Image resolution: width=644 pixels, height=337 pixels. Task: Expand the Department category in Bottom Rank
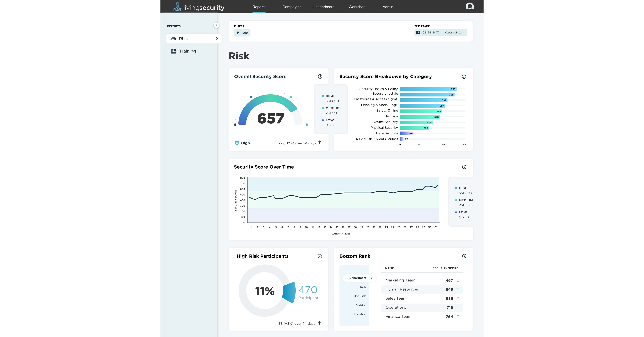(x=372, y=278)
